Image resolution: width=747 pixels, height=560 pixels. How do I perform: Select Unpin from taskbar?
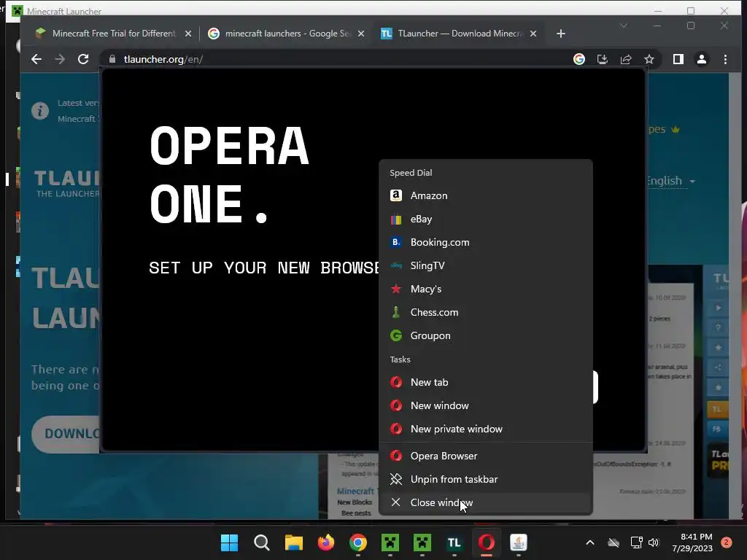[x=485, y=480]
